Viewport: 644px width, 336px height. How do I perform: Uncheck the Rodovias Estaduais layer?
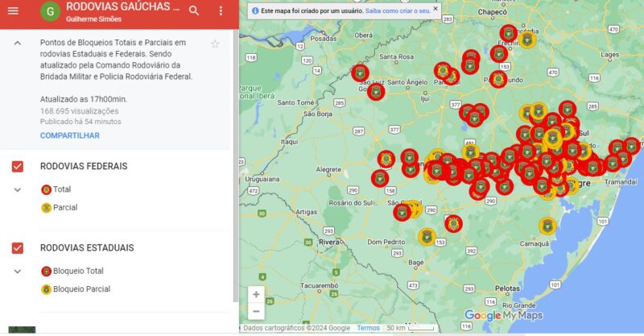tap(18, 247)
